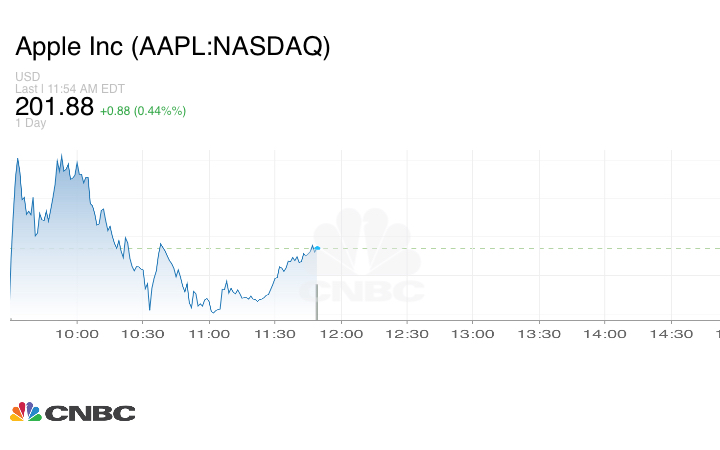This screenshot has height=450, width=720.
Task: Click the 10:30 time axis label
Action: coord(143,334)
